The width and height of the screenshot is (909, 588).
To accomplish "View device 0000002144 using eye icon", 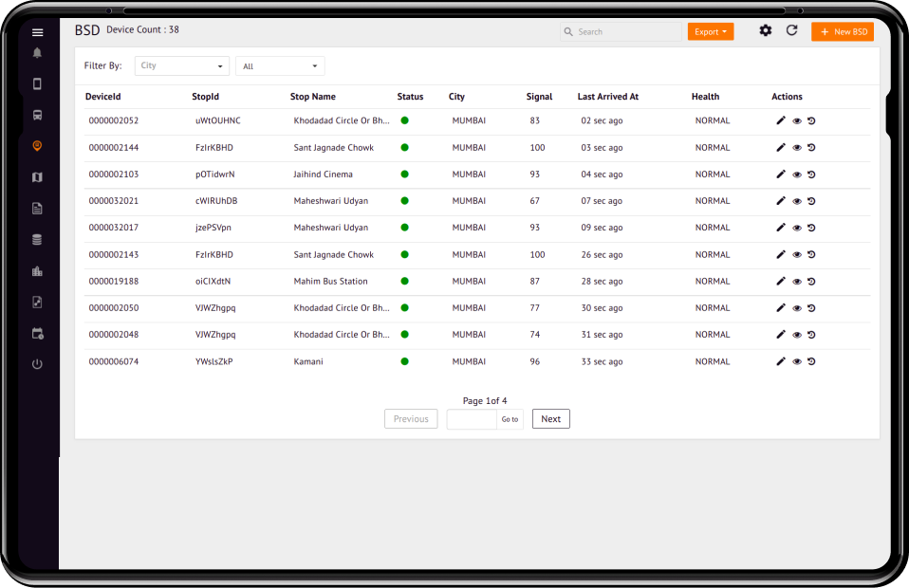I will coord(797,148).
